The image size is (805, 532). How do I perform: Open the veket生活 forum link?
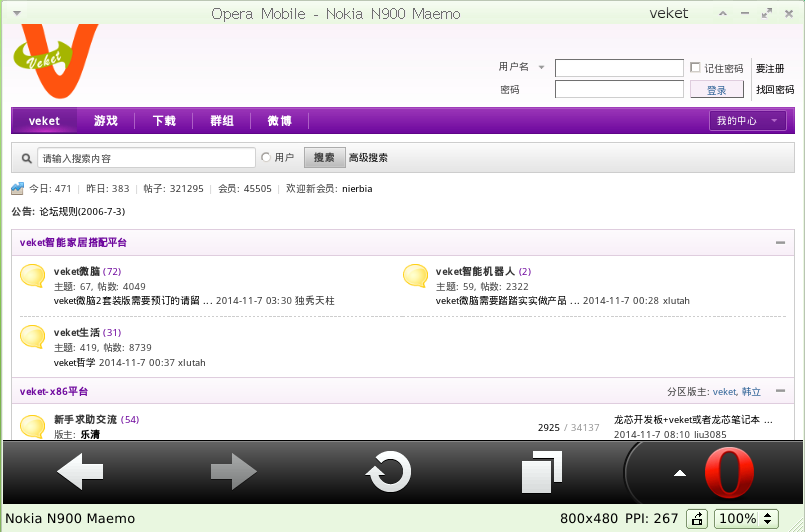77,333
